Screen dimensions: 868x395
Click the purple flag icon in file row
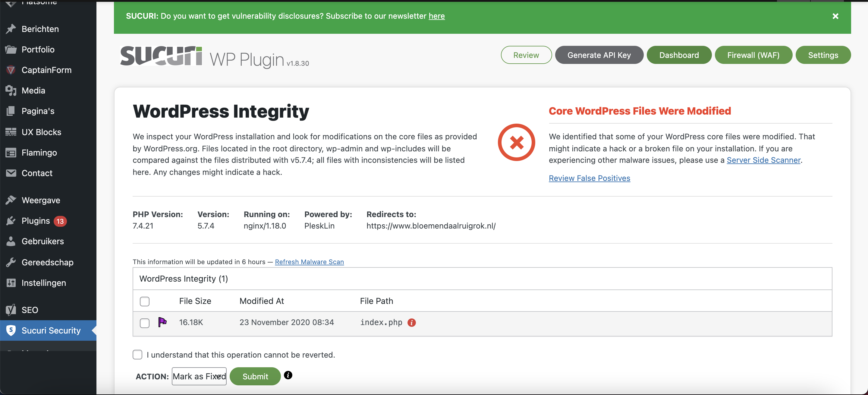pyautogui.click(x=162, y=322)
